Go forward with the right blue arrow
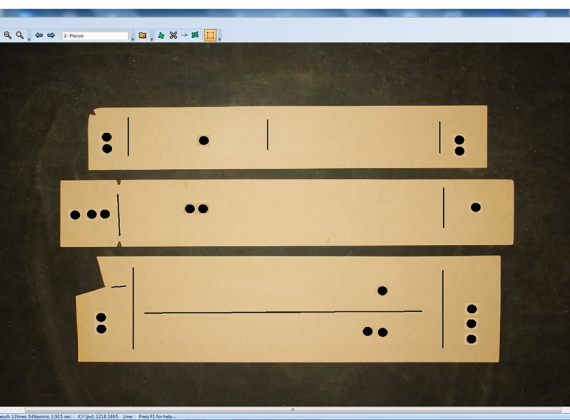The image size is (570, 420). pyautogui.click(x=51, y=35)
